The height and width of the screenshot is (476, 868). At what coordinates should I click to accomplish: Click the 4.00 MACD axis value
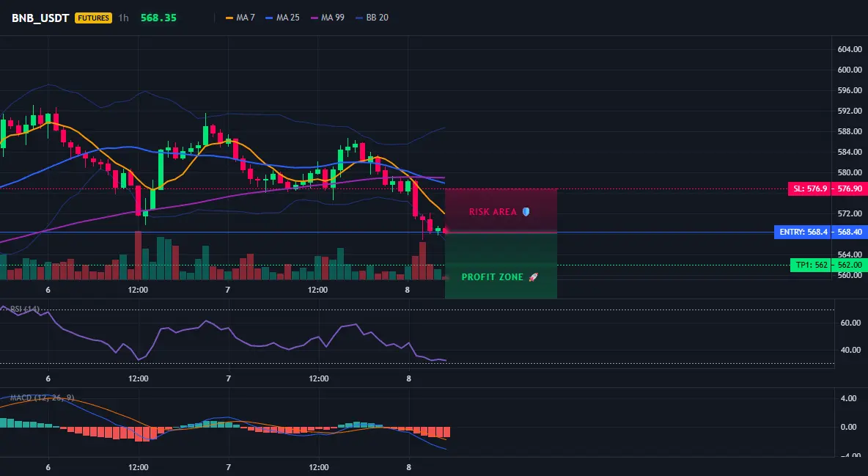click(x=849, y=398)
